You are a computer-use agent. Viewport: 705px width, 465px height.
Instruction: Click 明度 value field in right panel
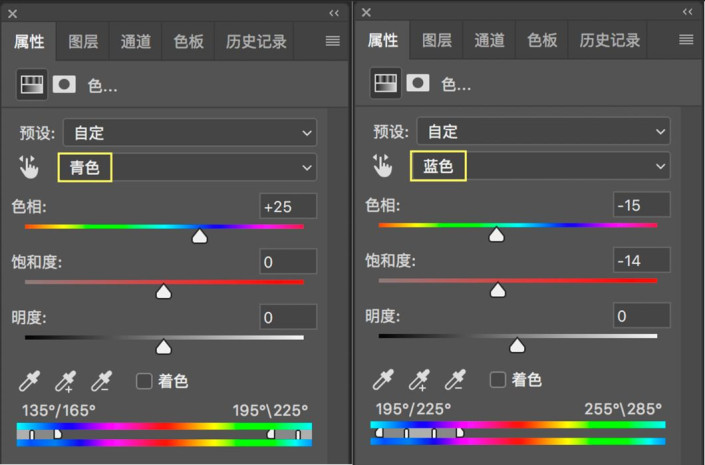tap(642, 316)
